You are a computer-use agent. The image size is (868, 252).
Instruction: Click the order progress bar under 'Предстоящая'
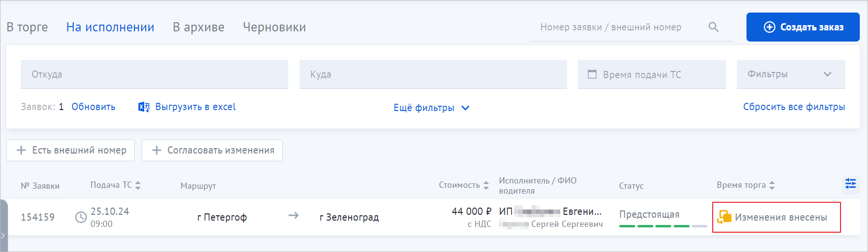pos(663,226)
